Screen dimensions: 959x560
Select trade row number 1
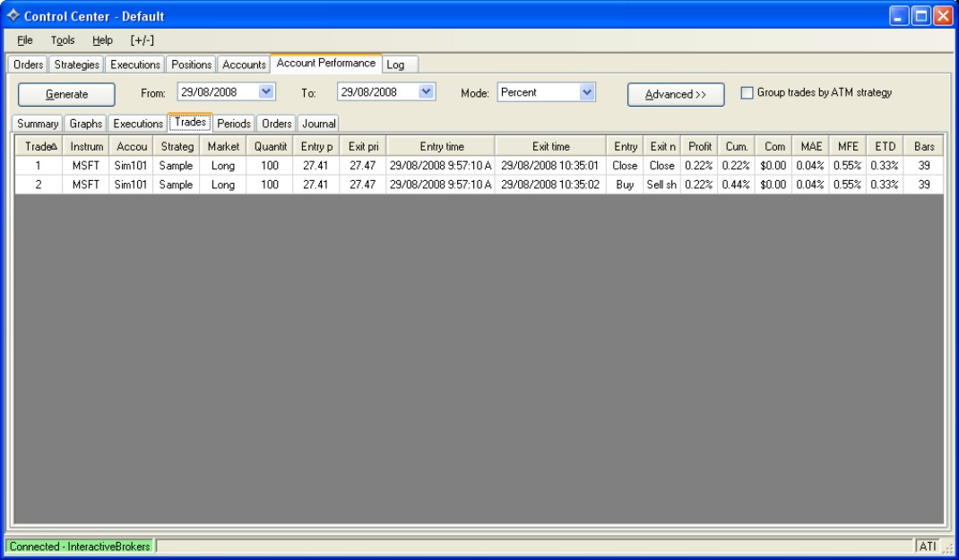point(479,166)
